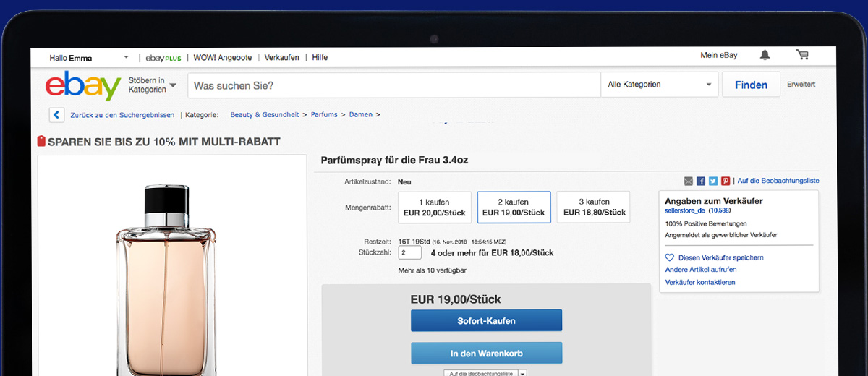Viewport: 868px width, 376px height.
Task: Click the 4 oder mehr für EUR 18,00/Stück text
Action: pyautogui.click(x=492, y=253)
